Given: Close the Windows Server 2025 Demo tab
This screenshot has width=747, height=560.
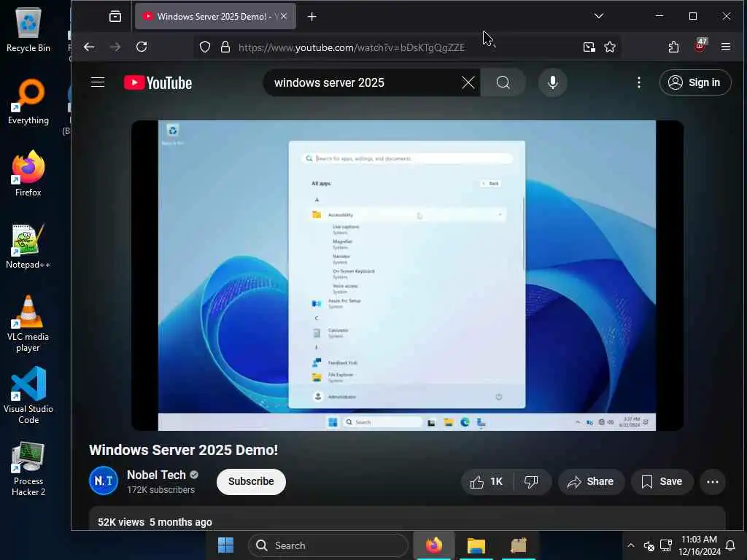Looking at the screenshot, I should pos(284,16).
